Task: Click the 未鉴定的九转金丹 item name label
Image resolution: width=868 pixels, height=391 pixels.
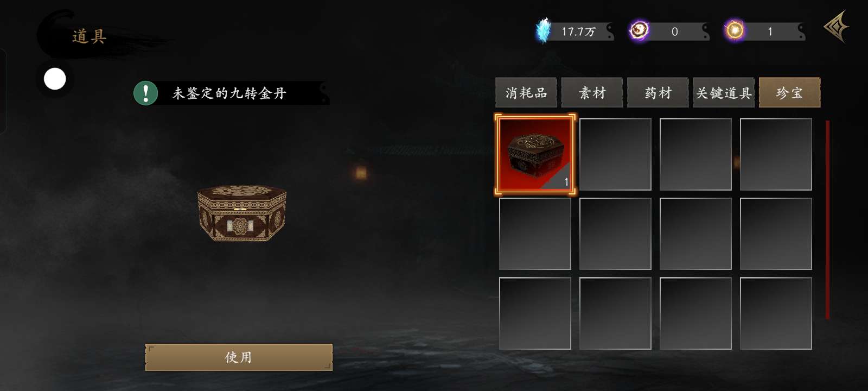Action: (229, 93)
